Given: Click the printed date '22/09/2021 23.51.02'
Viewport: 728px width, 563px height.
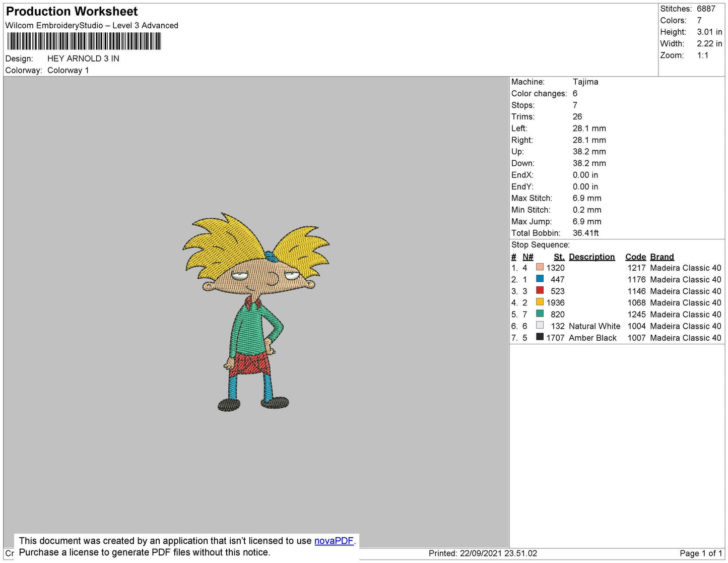Looking at the screenshot, I should tap(498, 553).
